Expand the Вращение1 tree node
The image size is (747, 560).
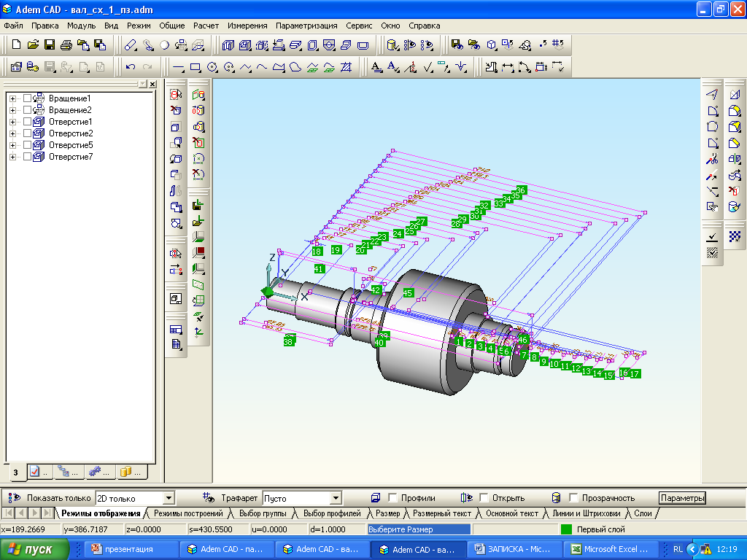point(13,98)
